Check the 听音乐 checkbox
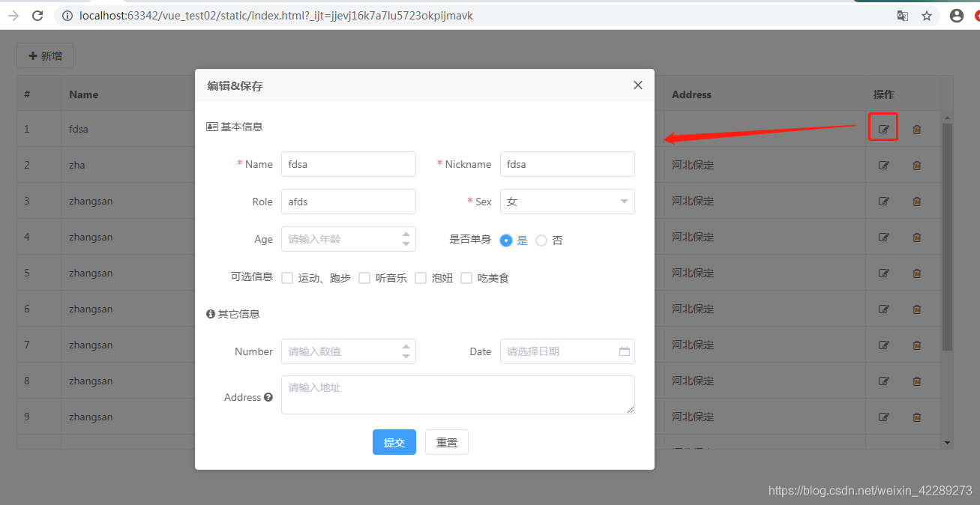Image resolution: width=980 pixels, height=505 pixels. (364, 278)
